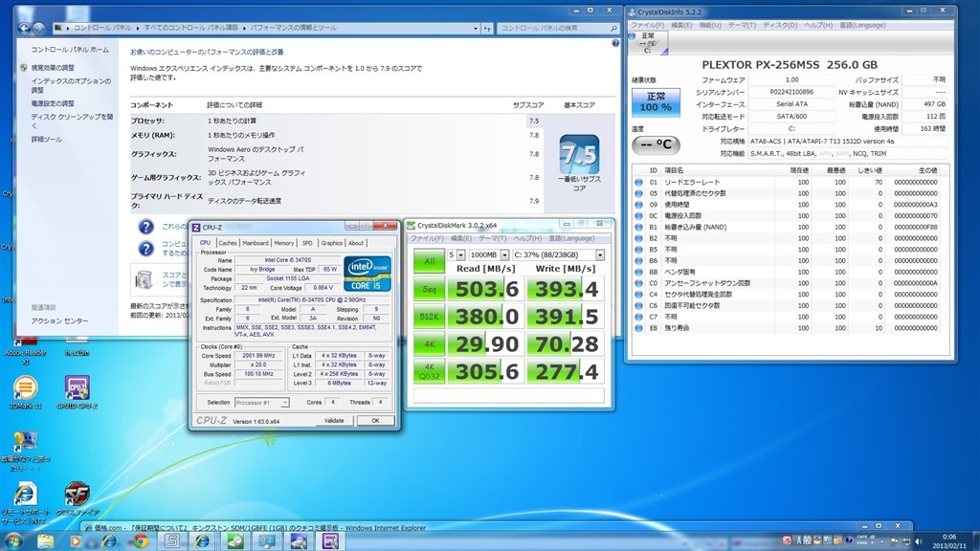
Task: Click the blue question icon beside コンピュ
Action: (145, 249)
